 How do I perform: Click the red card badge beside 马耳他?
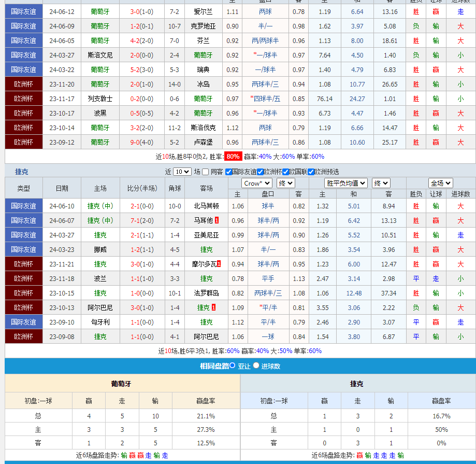[x=217, y=220]
